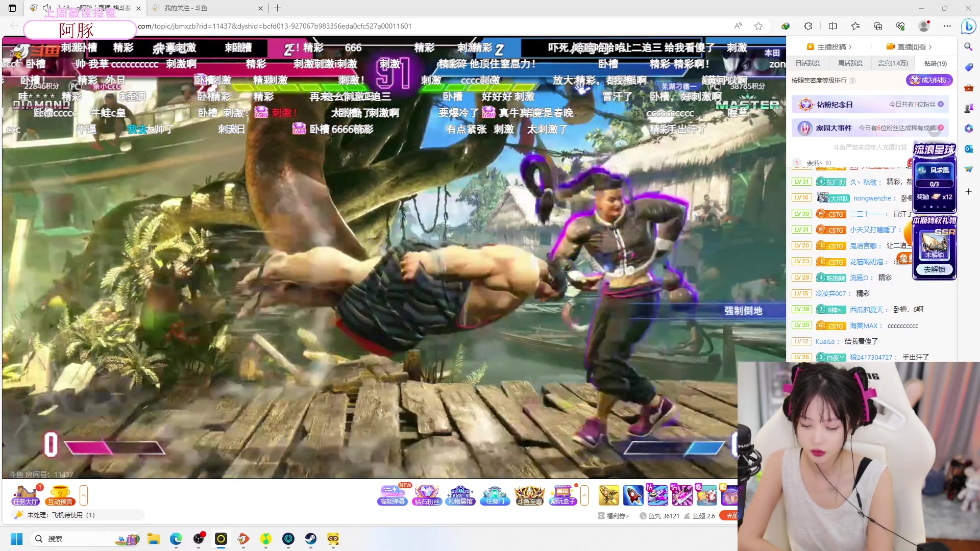Open Edge Settings and more menu
Image resolution: width=980 pixels, height=551 pixels.
pos(947,26)
